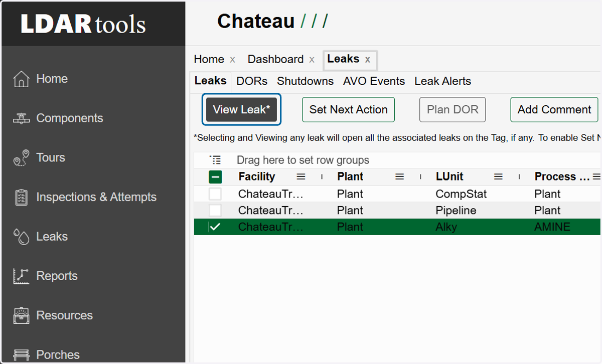The width and height of the screenshot is (602, 364).
Task: Click the ChateauTr… cell in CompStat row
Action: pos(271,194)
